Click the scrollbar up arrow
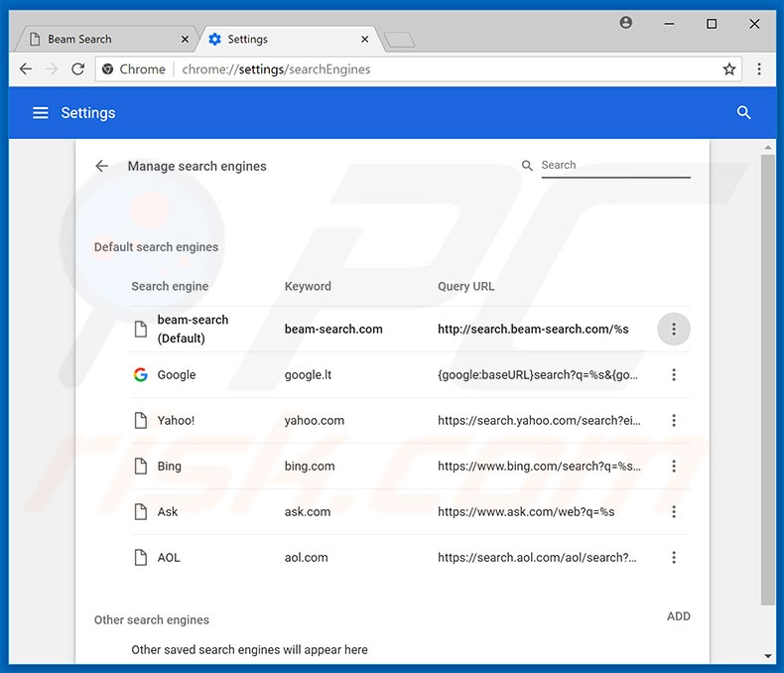This screenshot has height=673, width=784. click(x=767, y=148)
